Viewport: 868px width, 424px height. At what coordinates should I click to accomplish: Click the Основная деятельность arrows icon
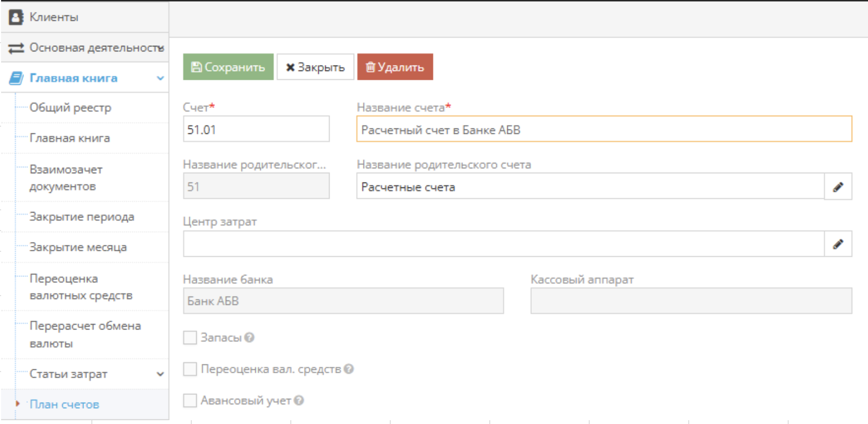[16, 48]
